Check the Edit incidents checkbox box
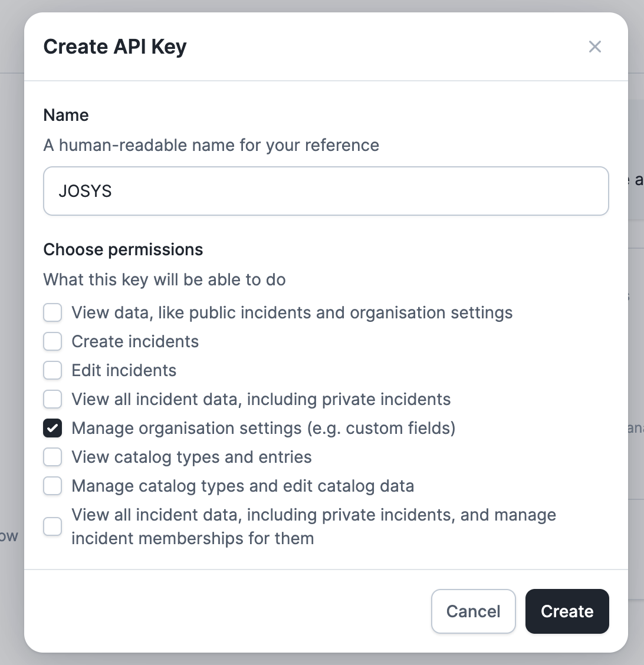The height and width of the screenshot is (665, 644). click(52, 370)
